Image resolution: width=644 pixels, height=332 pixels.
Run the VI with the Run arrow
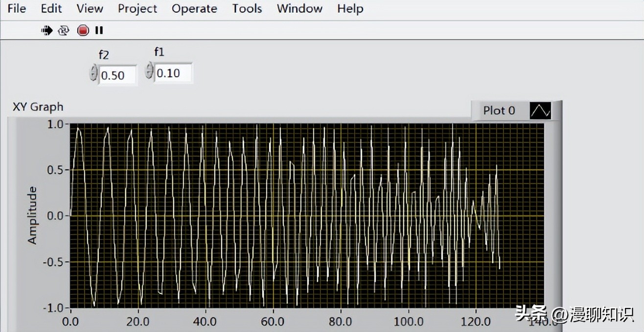(x=46, y=30)
